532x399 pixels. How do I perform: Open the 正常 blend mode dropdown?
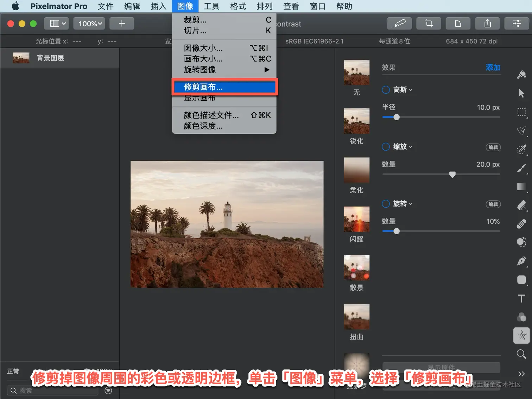point(13,372)
